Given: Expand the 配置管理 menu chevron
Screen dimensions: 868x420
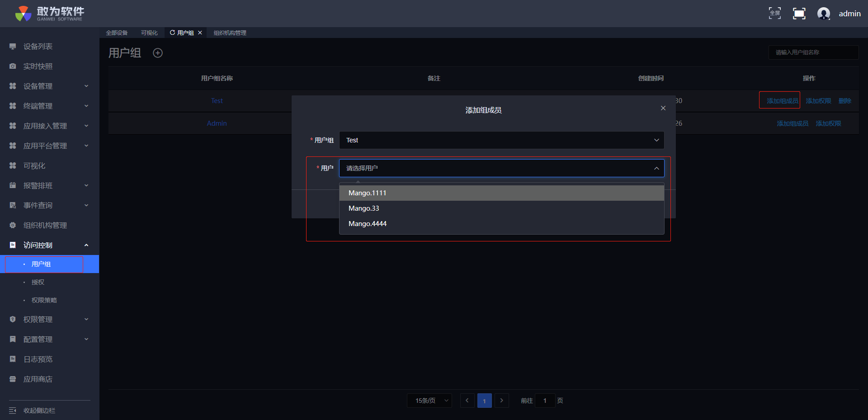Looking at the screenshot, I should pos(86,340).
